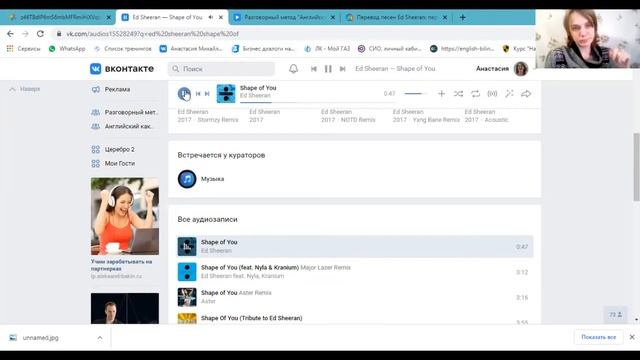640x360 pixels.
Task: Adjust the player volume slider
Action: pyautogui.click(x=415, y=94)
